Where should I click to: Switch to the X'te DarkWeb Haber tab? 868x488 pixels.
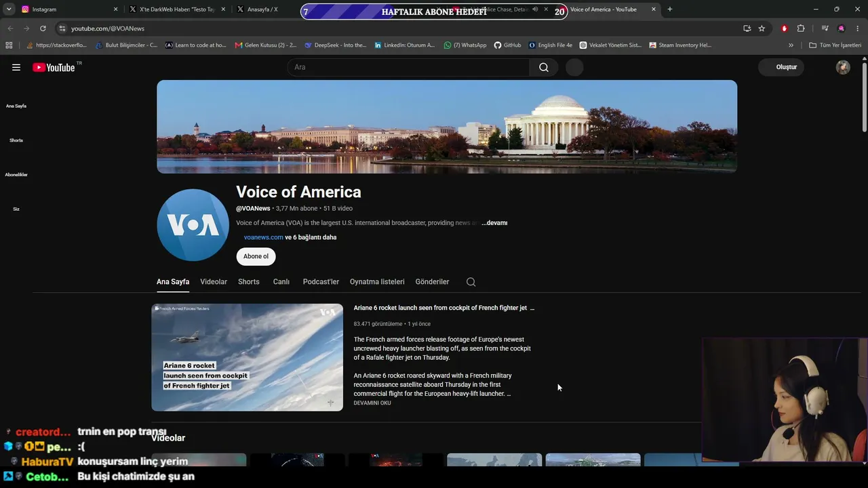click(x=177, y=9)
